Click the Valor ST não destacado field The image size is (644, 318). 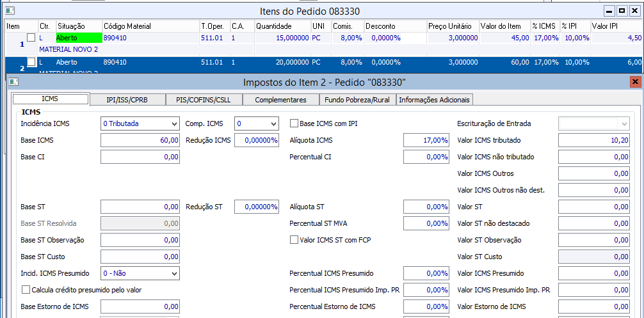(x=594, y=224)
